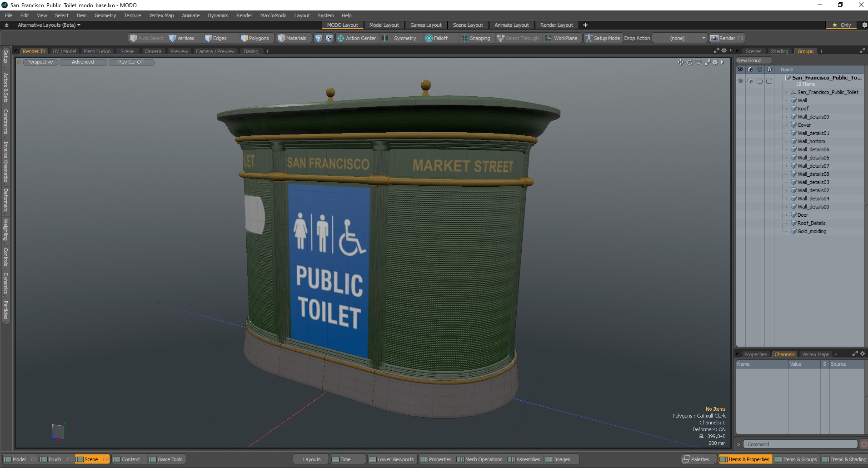Switch to the Model Layout tab
This screenshot has width=868, height=468.
pos(384,25)
